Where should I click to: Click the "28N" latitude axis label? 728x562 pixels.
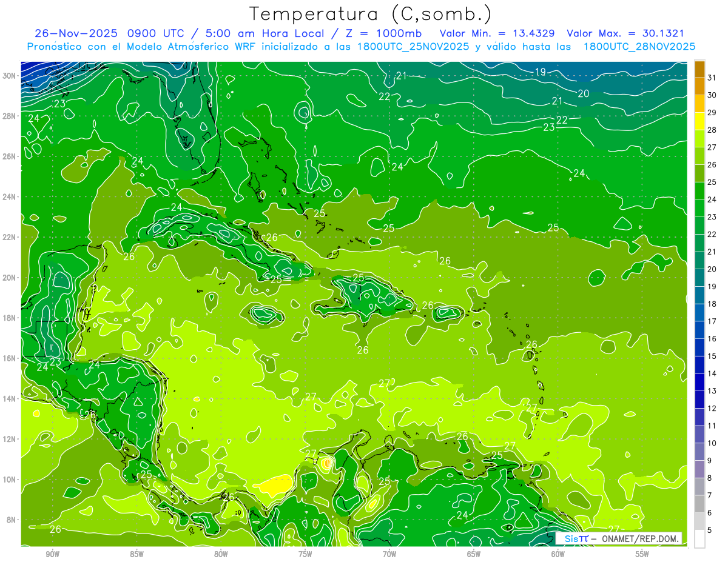pyautogui.click(x=9, y=116)
